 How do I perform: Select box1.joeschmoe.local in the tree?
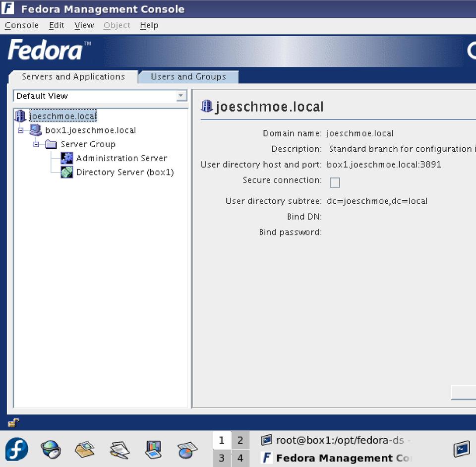tap(90, 130)
